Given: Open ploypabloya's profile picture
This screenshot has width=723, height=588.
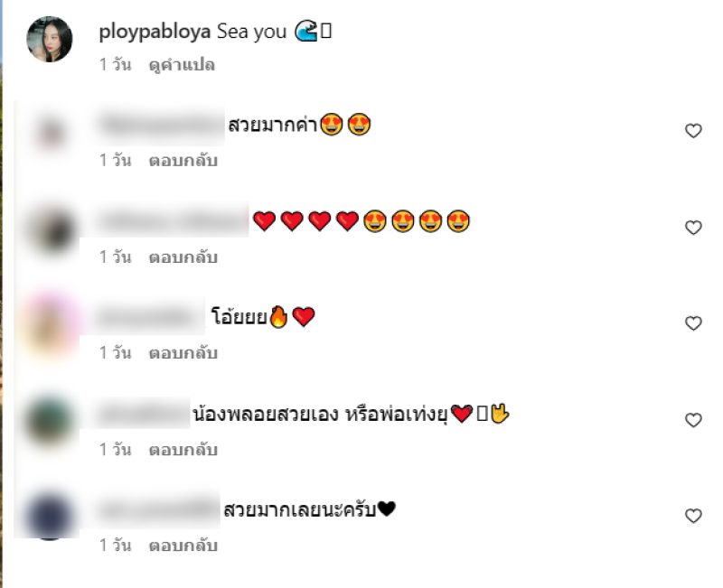Looking at the screenshot, I should tap(50, 39).
